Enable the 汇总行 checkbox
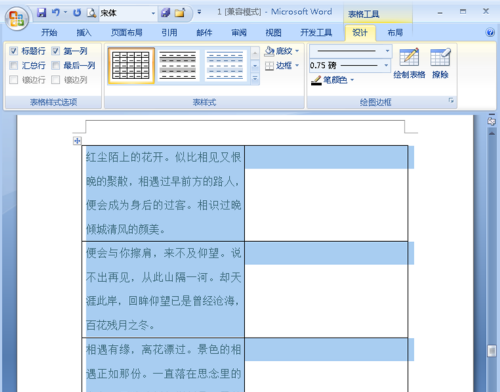The image size is (500, 392). coord(14,65)
